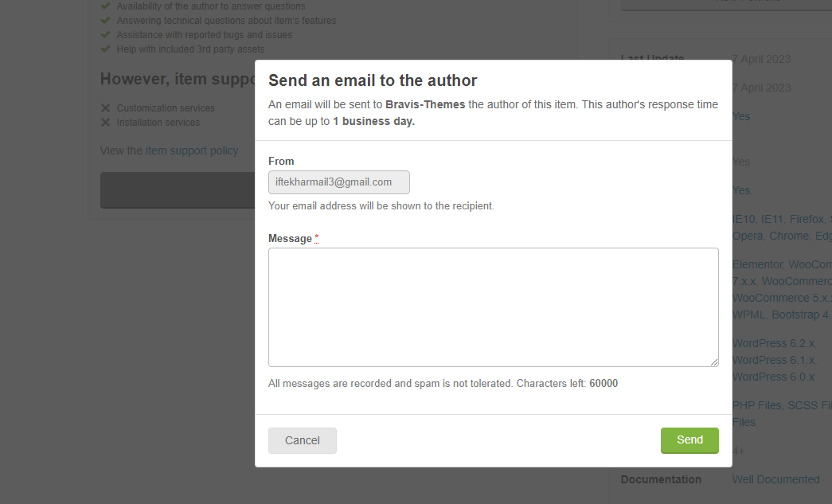Open the Well Documented link
Image resolution: width=832 pixels, height=504 pixels.
pos(775,479)
